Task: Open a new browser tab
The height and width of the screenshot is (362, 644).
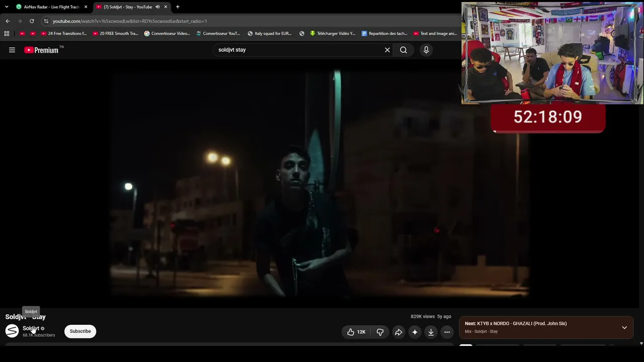Action: [x=178, y=7]
